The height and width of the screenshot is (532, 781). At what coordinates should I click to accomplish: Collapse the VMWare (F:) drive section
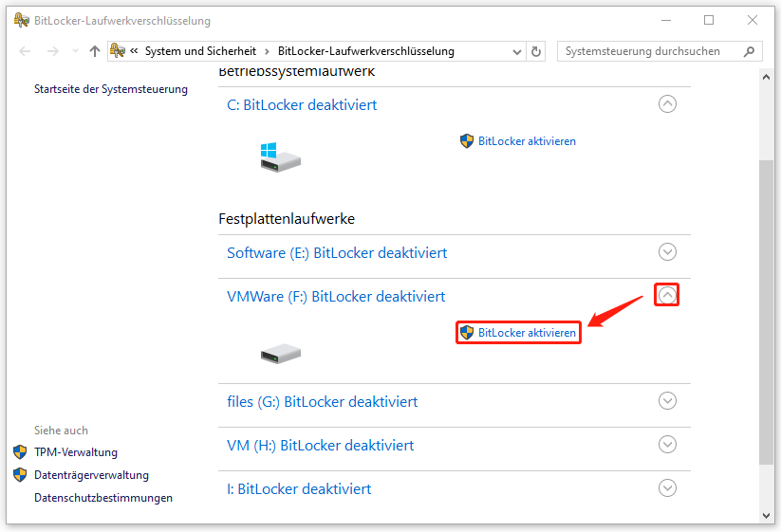pos(667,296)
